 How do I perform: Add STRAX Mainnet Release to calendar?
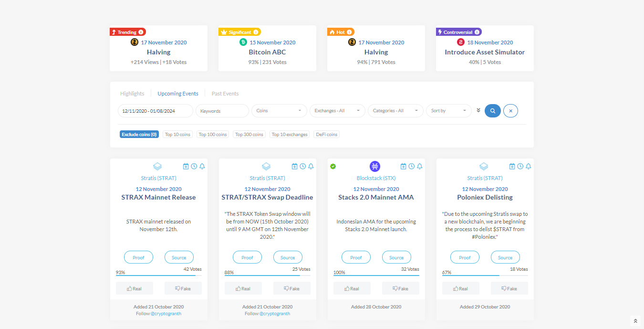[x=186, y=166]
